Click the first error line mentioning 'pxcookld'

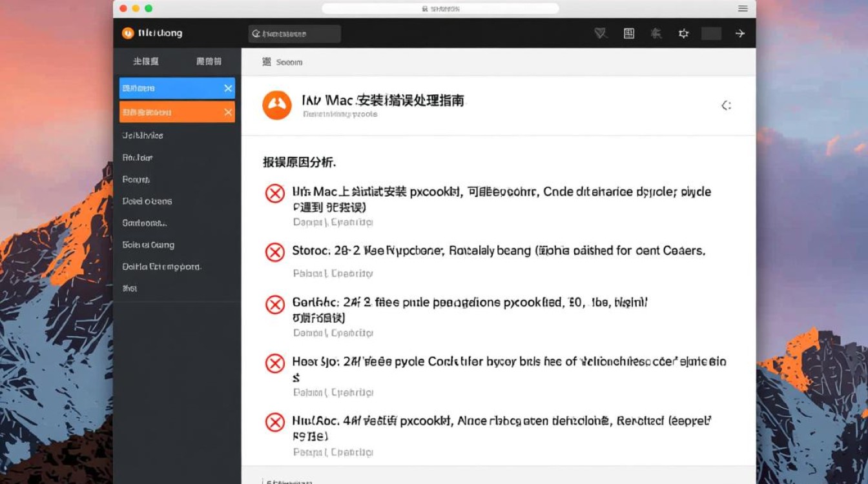point(501,199)
